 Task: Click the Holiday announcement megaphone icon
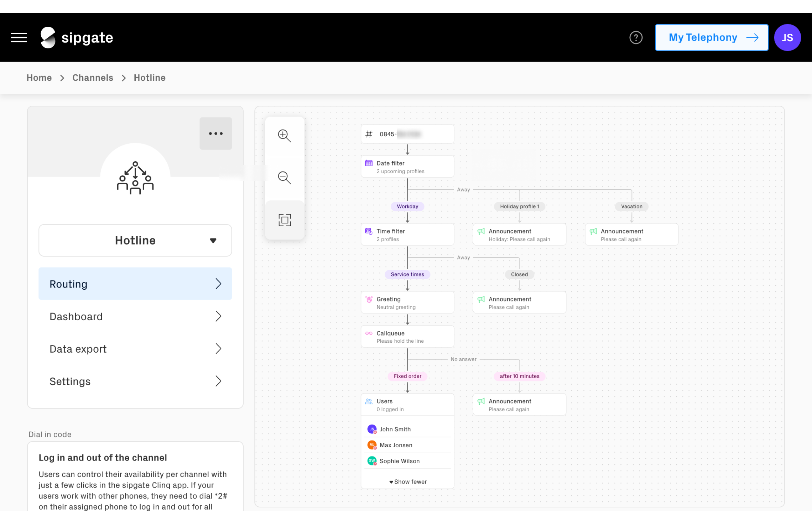click(x=481, y=231)
